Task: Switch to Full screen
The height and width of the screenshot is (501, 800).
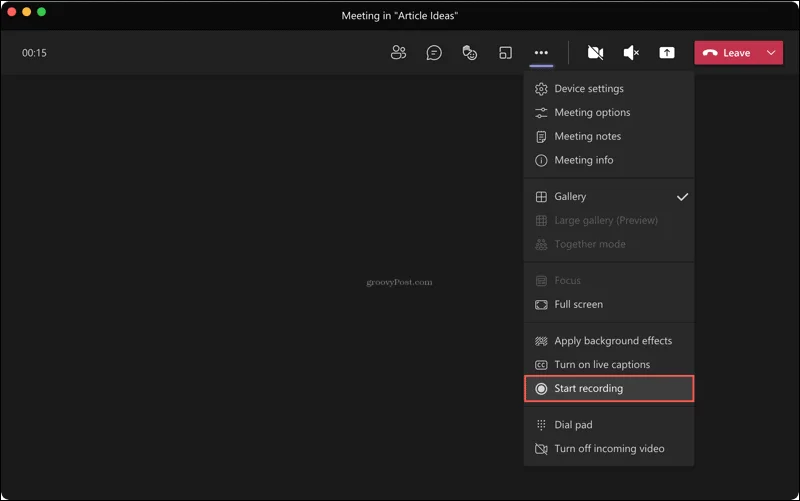Action: [609, 305]
